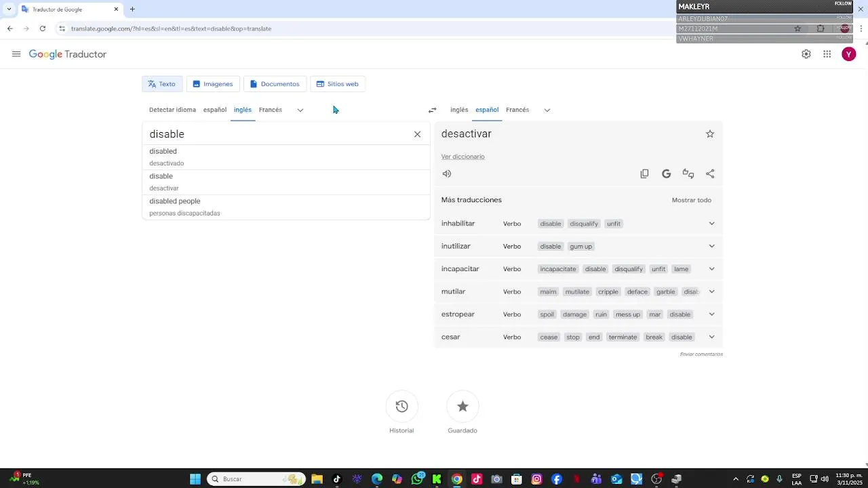Click 'gum up' synonym chip

point(581,247)
